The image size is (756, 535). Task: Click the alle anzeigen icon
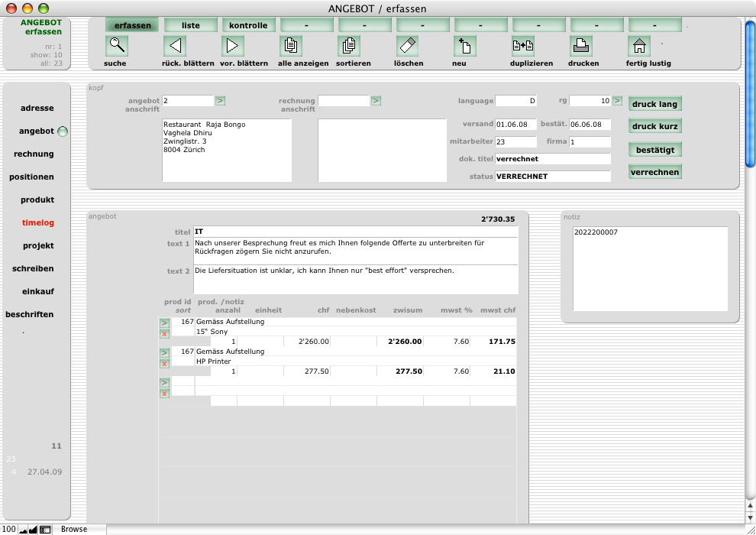point(291,46)
